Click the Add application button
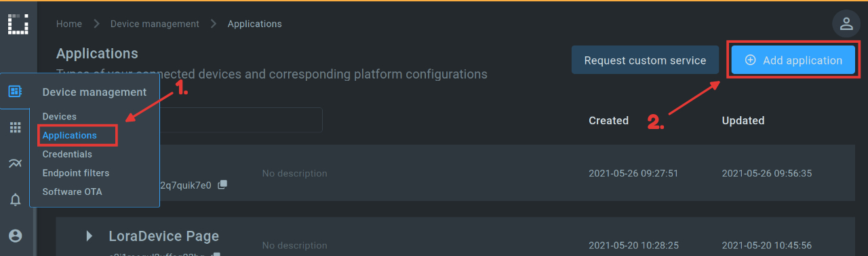This screenshot has width=868, height=256. 793,60
